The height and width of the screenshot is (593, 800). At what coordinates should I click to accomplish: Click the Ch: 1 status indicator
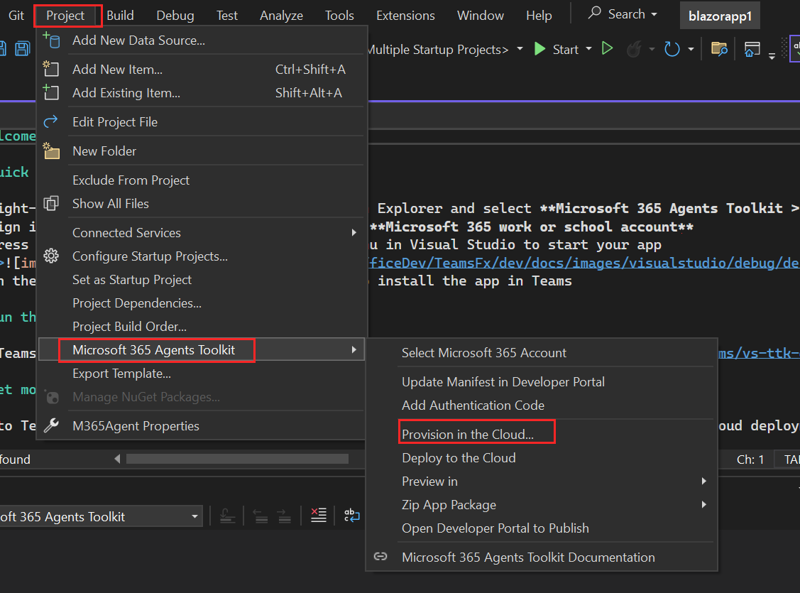click(751, 460)
